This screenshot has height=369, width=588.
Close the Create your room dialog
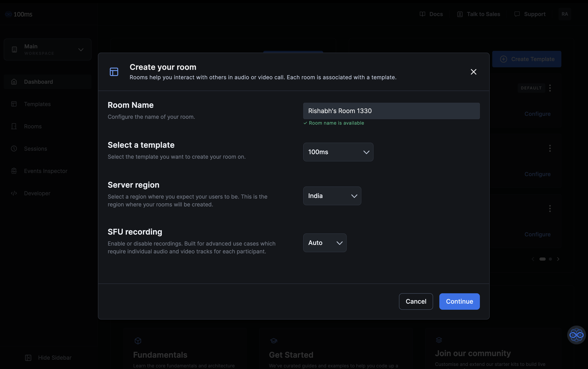coord(473,72)
